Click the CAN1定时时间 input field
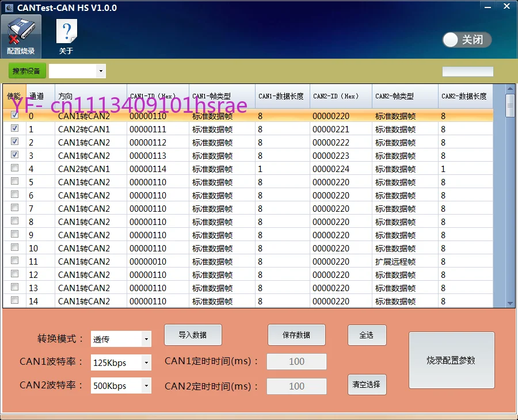 tap(296, 361)
